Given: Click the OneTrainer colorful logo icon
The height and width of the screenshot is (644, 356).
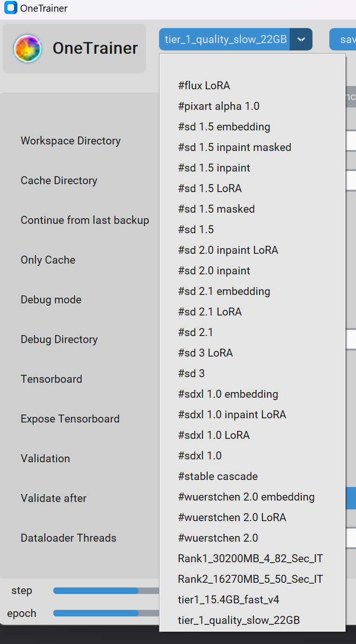Looking at the screenshot, I should pos(28,49).
